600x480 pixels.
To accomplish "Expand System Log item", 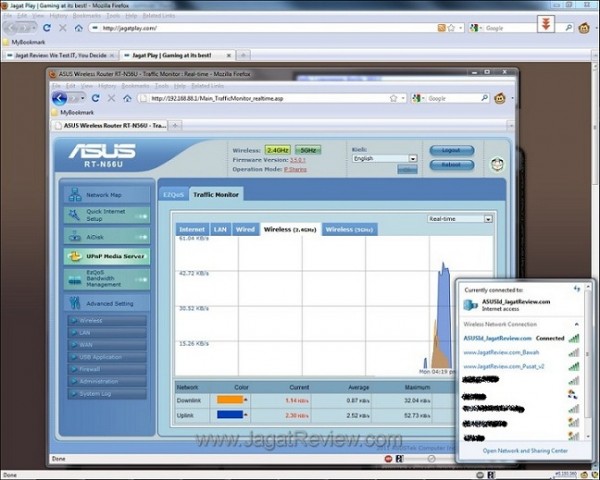I will coord(107,393).
